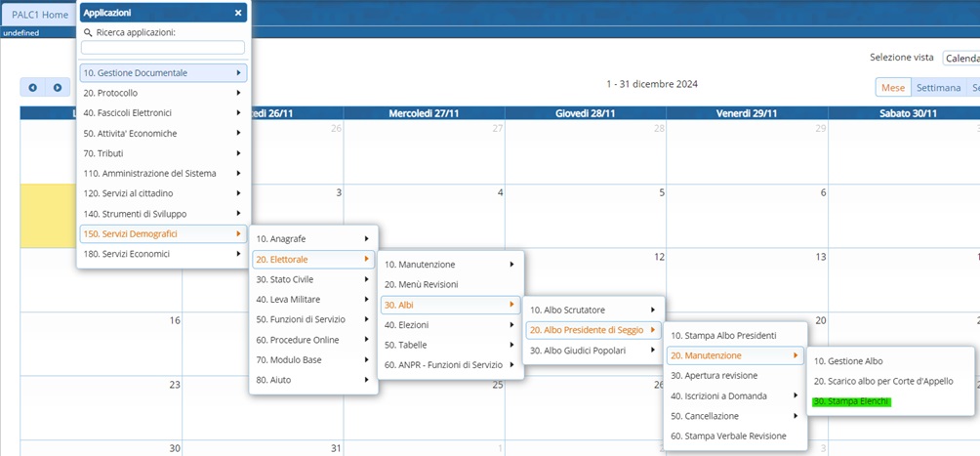The height and width of the screenshot is (456, 980).
Task: Choose 20. Scarico albo per Corte d'Appello
Action: [x=882, y=381]
